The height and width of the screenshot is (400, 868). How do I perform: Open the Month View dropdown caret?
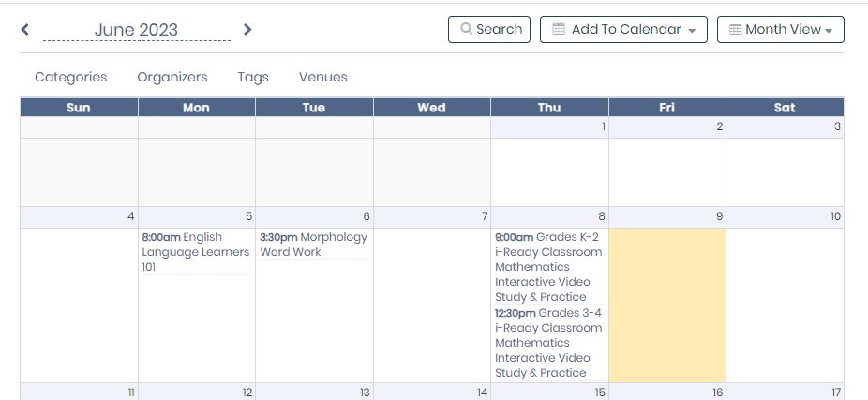click(x=829, y=31)
